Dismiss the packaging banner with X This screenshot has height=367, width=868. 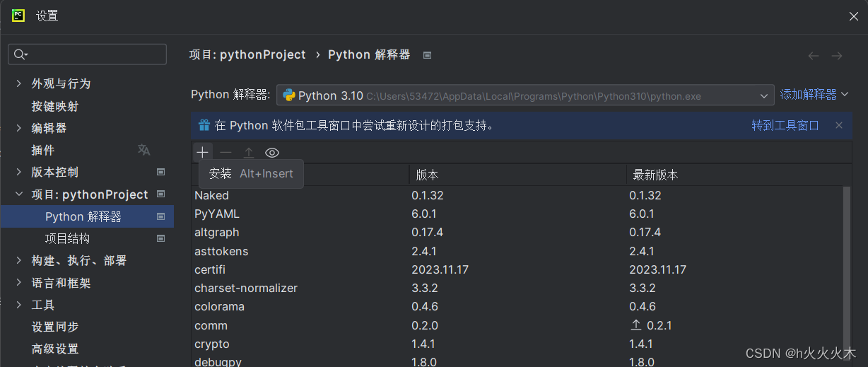pyautogui.click(x=839, y=125)
